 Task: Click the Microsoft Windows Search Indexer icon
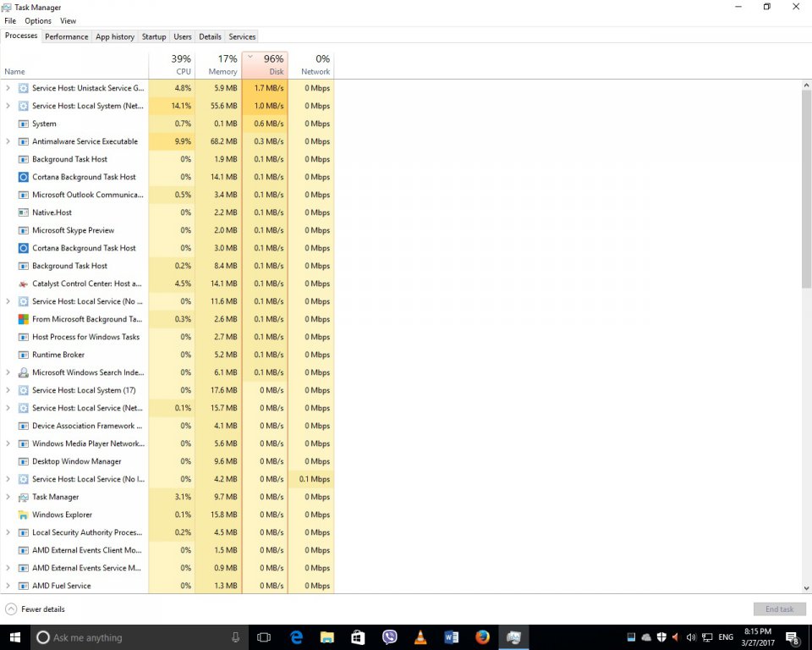24,372
